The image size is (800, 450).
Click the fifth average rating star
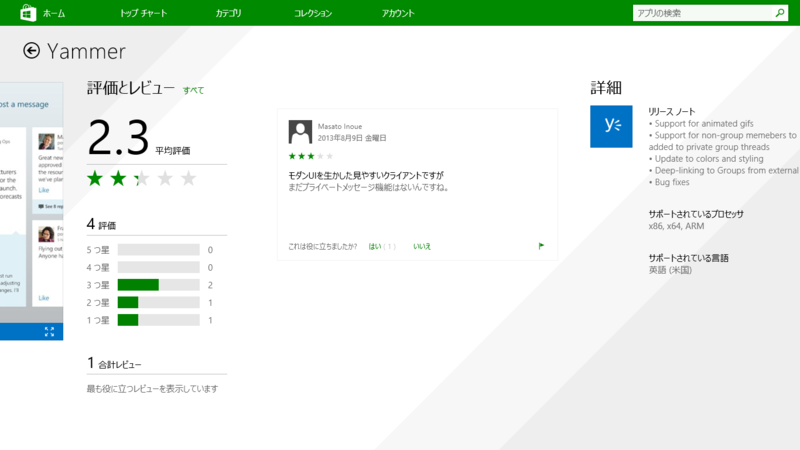click(x=188, y=179)
